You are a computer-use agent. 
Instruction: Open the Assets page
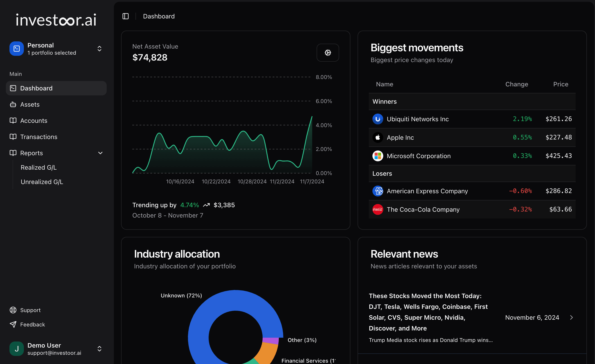(x=56, y=104)
